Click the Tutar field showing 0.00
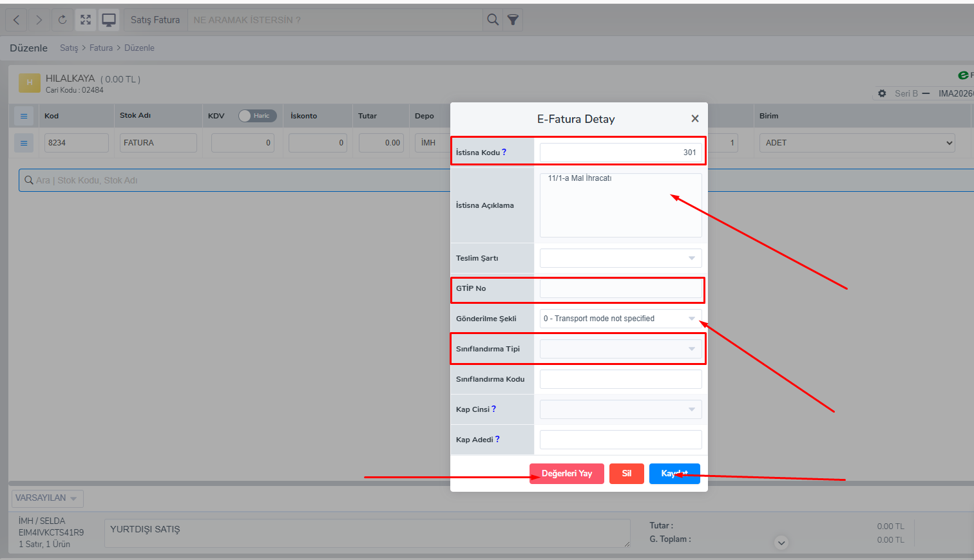Viewport: 974px width, 560px height. point(381,143)
